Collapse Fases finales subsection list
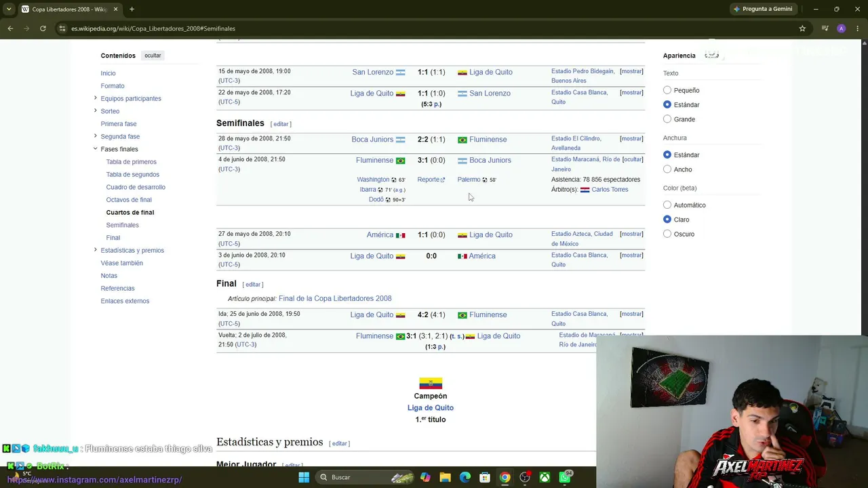The height and width of the screenshot is (488, 868). [x=95, y=148]
